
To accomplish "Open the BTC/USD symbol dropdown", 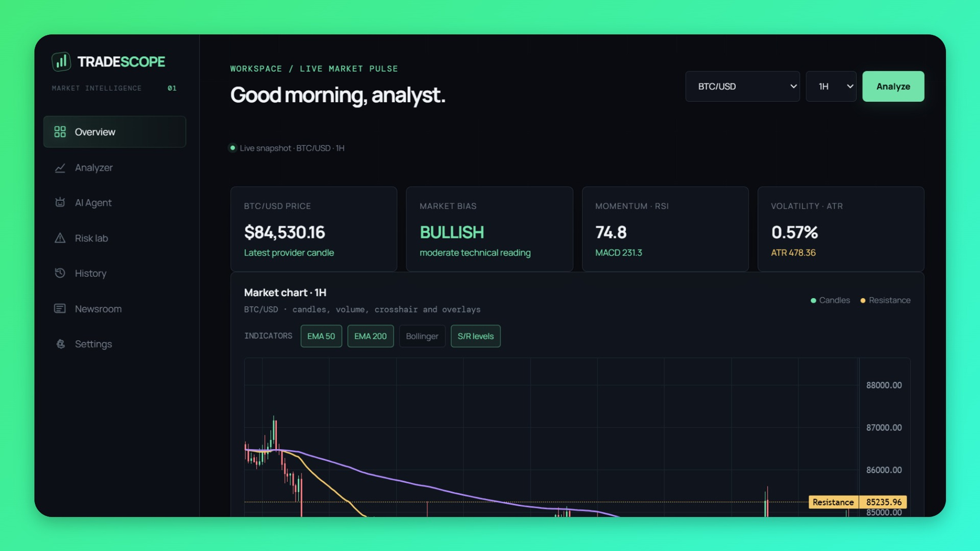I will coord(742,86).
